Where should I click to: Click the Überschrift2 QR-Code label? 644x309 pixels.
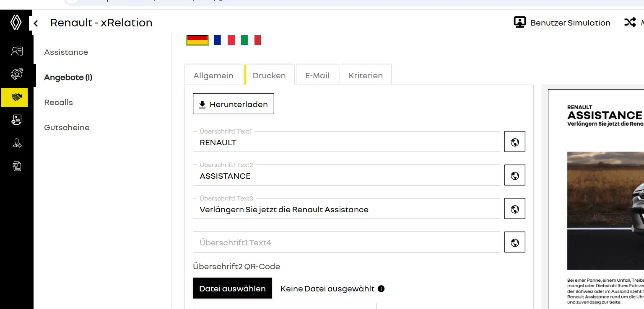(236, 266)
